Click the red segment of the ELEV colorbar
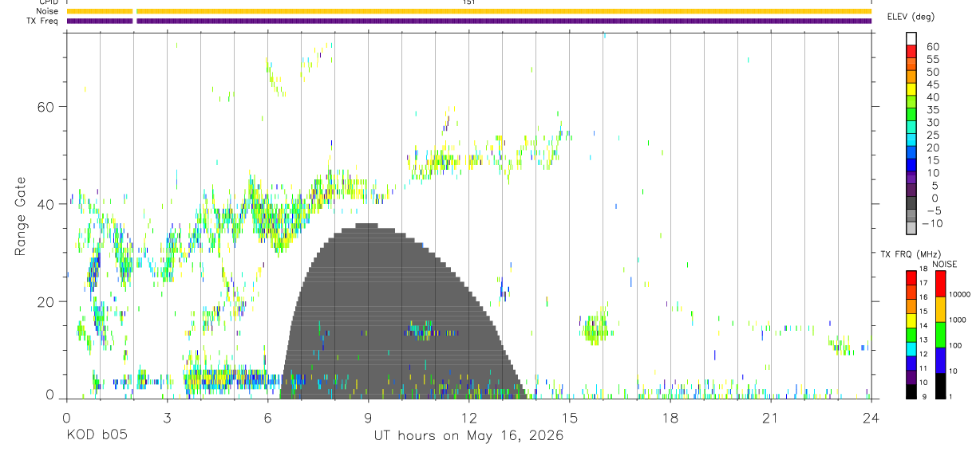 pyautogui.click(x=911, y=52)
